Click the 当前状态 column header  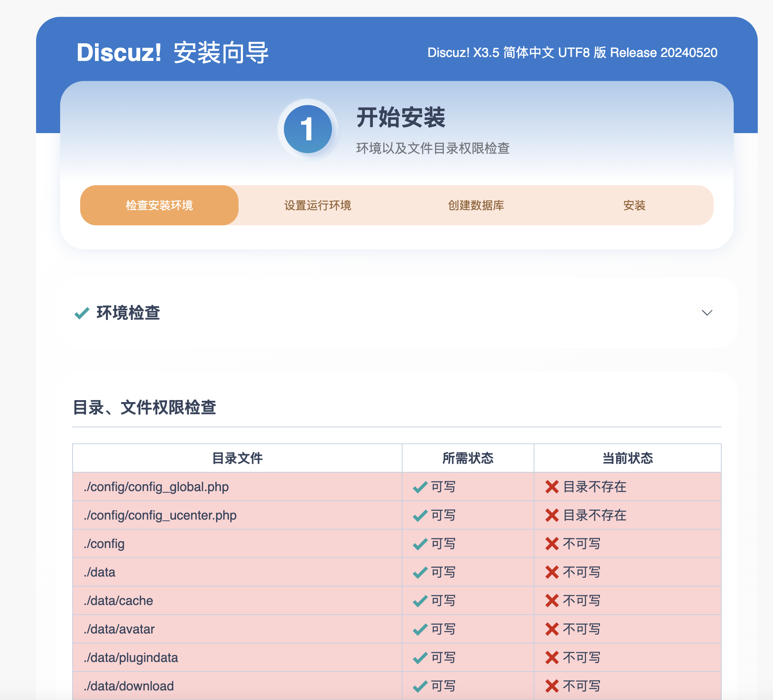pyautogui.click(x=627, y=458)
